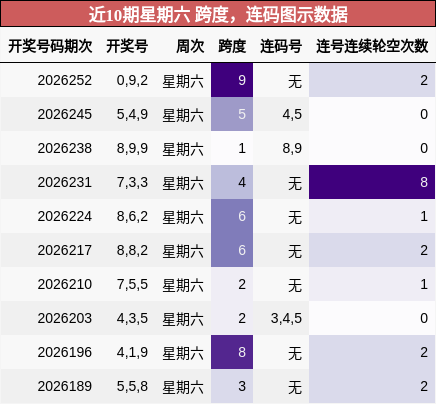Click the 开奖号码期次 column header
436x404 pixels.
pos(50,46)
